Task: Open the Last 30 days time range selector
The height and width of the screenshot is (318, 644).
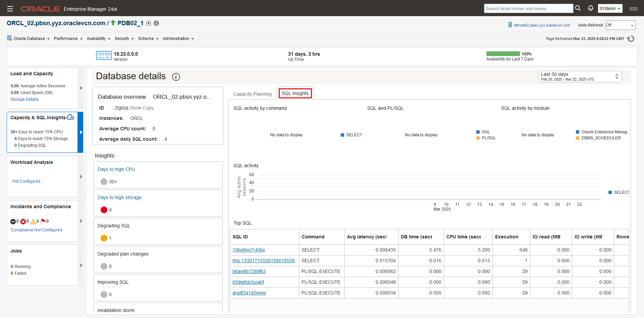Action: (579, 76)
